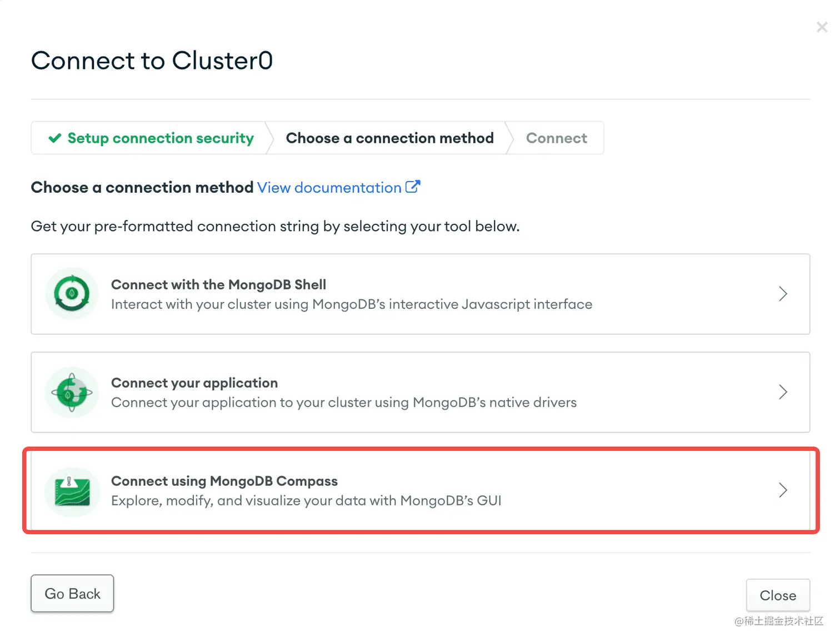Expand the MongoDB Shell option via its chevron
This screenshot has height=643, width=840.
pyautogui.click(x=783, y=294)
